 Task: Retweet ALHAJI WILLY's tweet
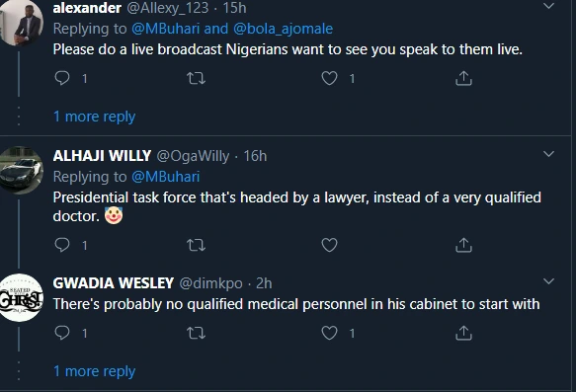(x=196, y=245)
